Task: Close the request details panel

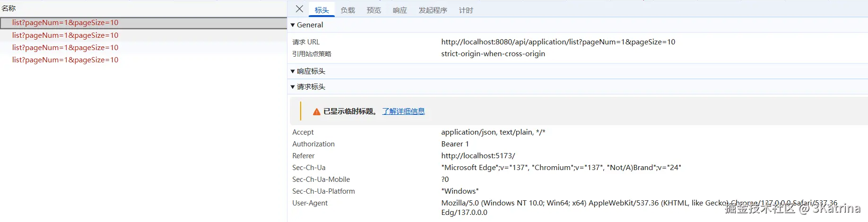Action: coord(299,9)
